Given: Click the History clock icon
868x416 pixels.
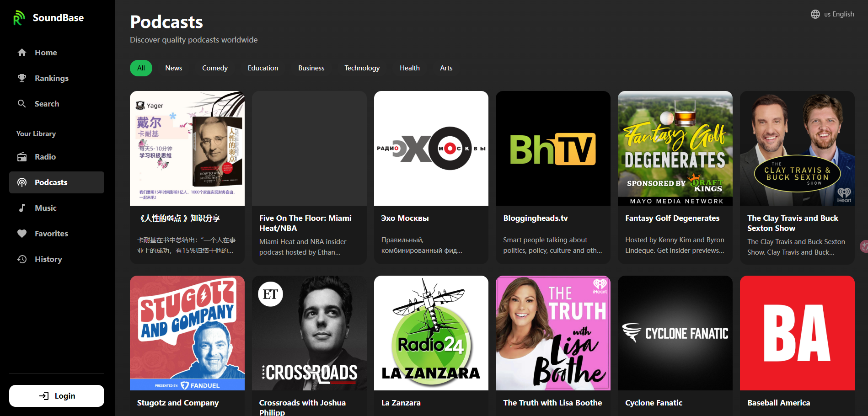Looking at the screenshot, I should pyautogui.click(x=22, y=259).
